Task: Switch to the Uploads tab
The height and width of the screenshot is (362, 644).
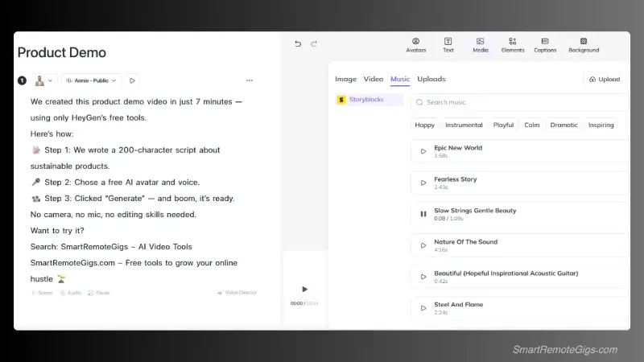Action: coord(431,79)
